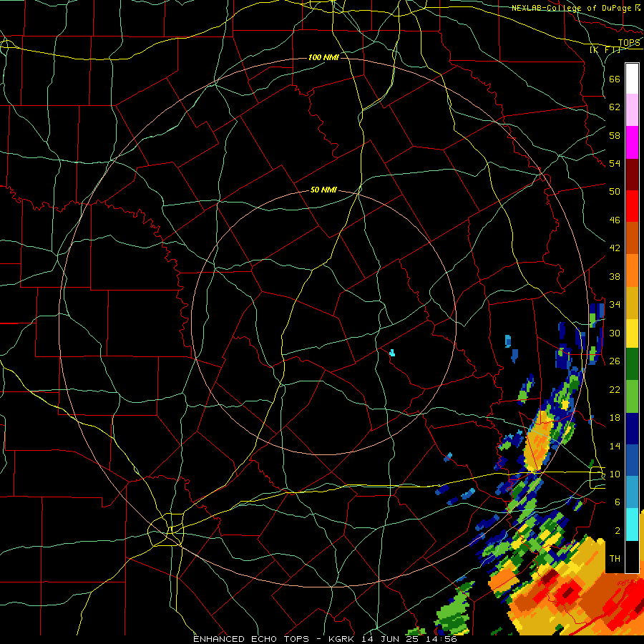Click the cyan swatch on the color scale
Screen dimensions: 644x644
point(632,525)
